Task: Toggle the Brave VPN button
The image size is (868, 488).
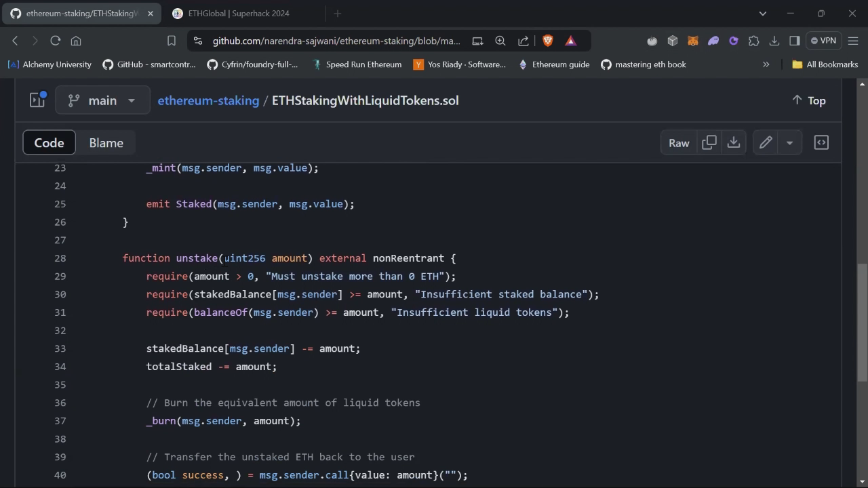Action: point(825,41)
